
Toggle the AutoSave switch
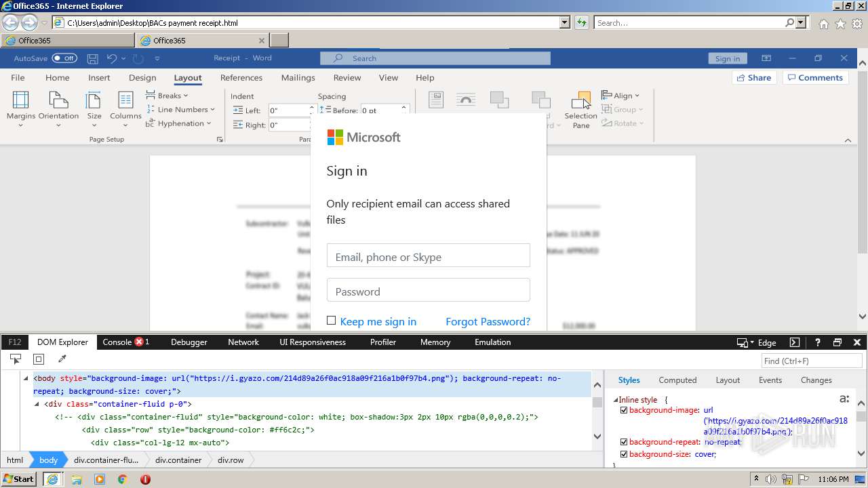64,58
